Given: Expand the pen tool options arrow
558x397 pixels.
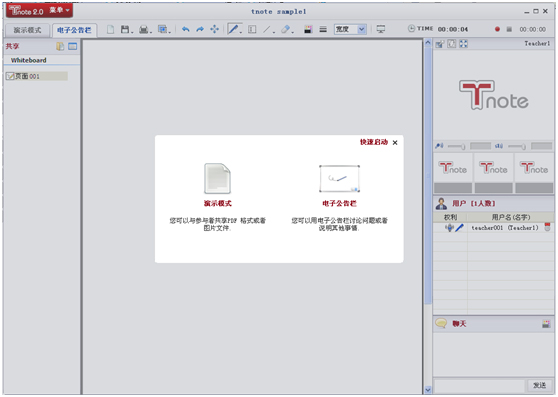Looking at the screenshot, I should pyautogui.click(x=241, y=32).
